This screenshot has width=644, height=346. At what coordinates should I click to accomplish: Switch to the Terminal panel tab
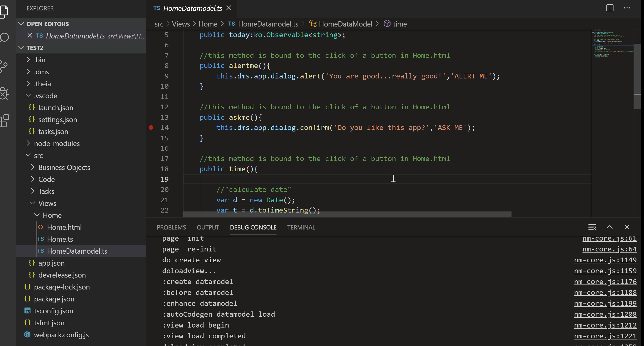click(301, 227)
